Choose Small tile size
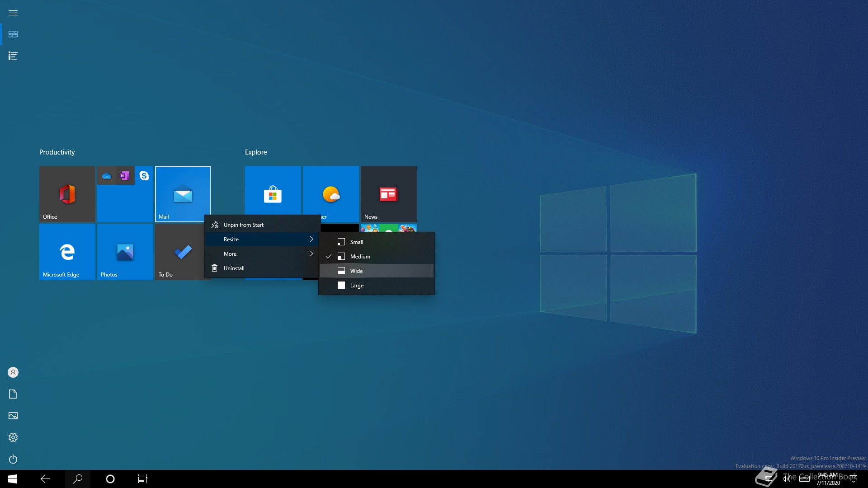 click(377, 242)
